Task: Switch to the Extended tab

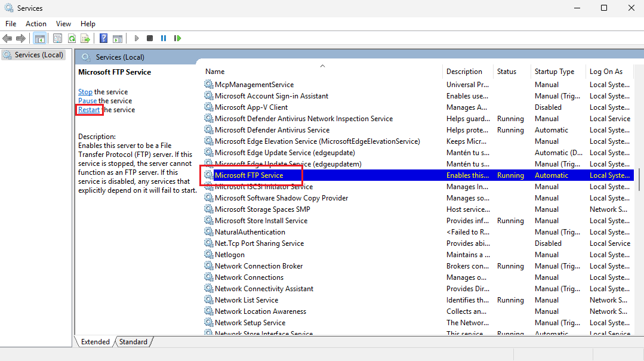Action: (x=95, y=342)
